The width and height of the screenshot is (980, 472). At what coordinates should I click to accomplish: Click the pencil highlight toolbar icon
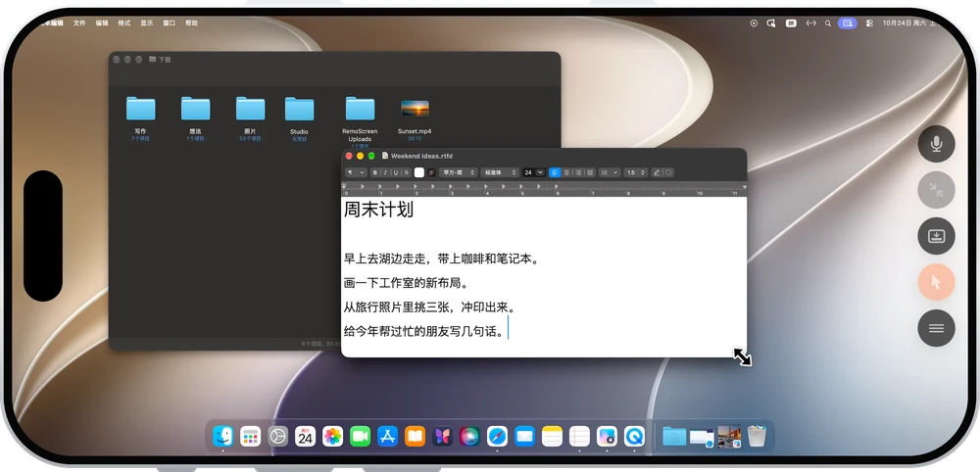(x=657, y=172)
